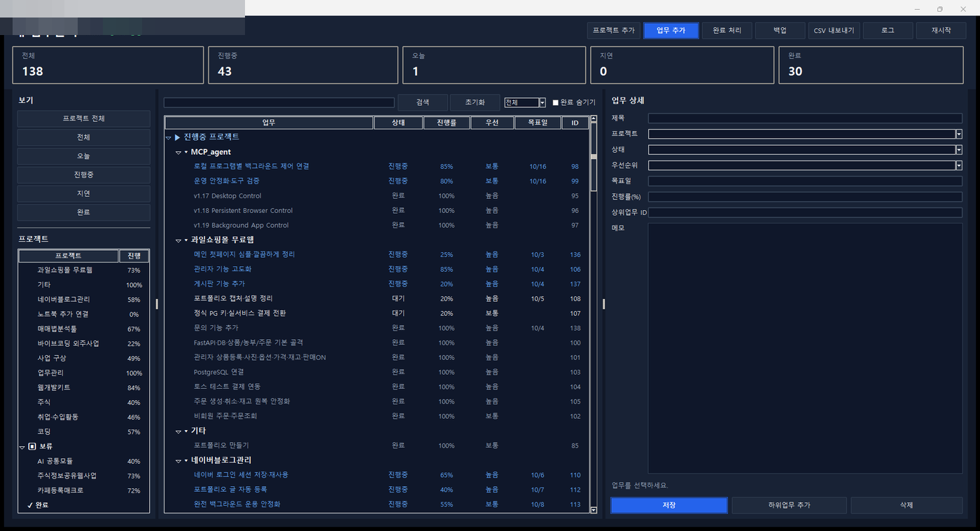Select 매매법분석툴 in project list

pyautogui.click(x=83, y=329)
